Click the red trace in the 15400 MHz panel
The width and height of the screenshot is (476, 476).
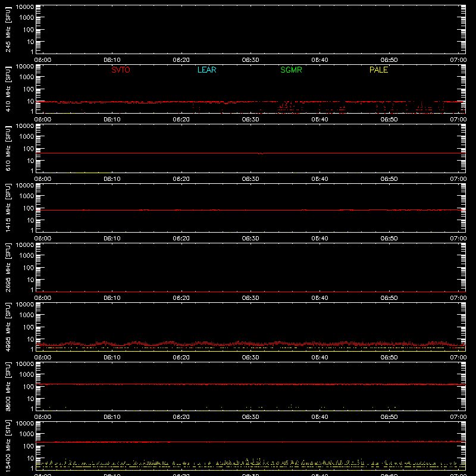(250, 441)
